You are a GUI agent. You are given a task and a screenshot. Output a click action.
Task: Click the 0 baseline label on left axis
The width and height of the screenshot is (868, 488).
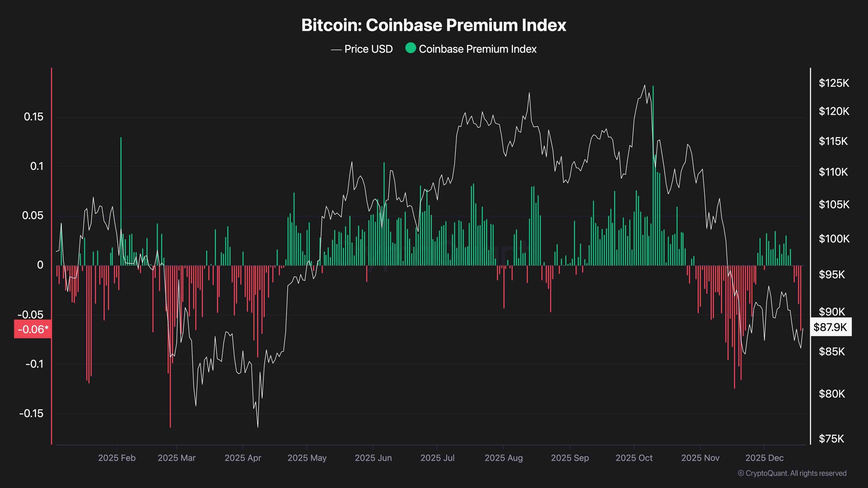tap(40, 265)
